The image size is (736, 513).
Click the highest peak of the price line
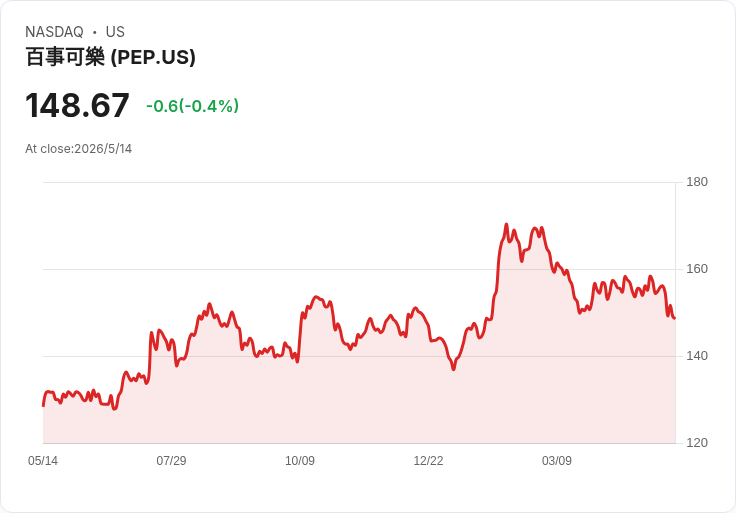coord(506,225)
